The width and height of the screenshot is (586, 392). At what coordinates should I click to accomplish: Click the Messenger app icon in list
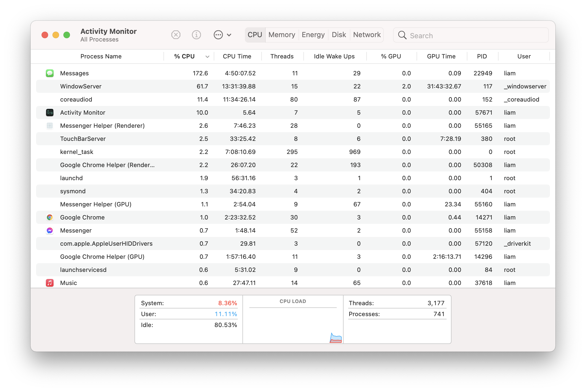click(50, 230)
